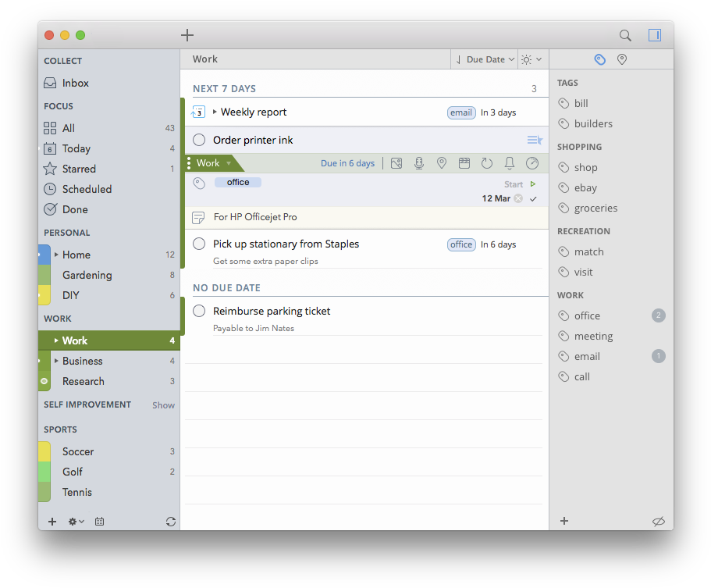Set task repeat with circular arrow icon

click(487, 163)
